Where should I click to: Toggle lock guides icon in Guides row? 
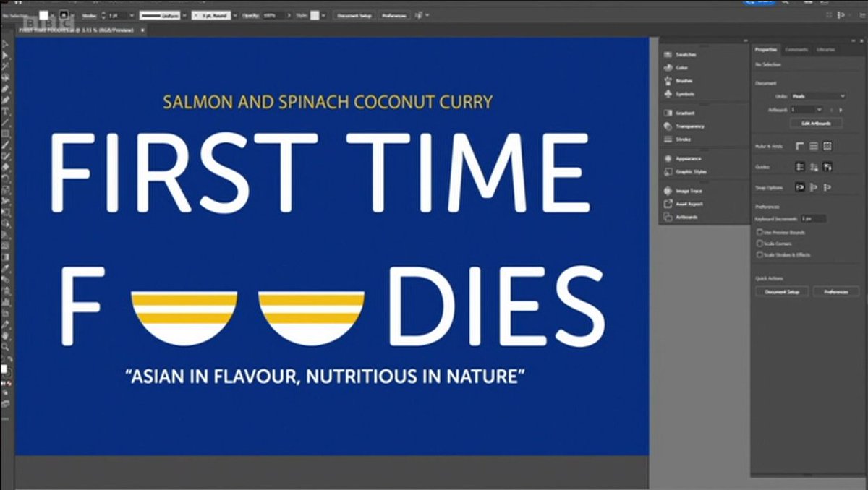click(x=814, y=166)
